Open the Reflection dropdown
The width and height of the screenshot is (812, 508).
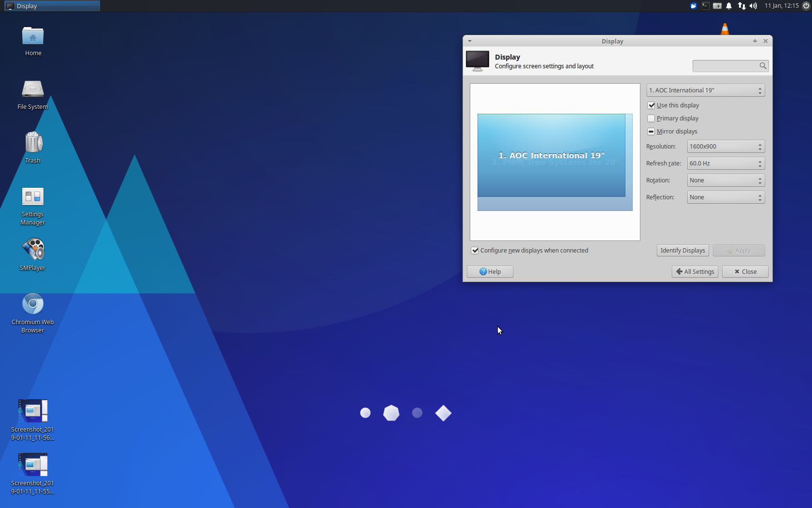coord(726,197)
